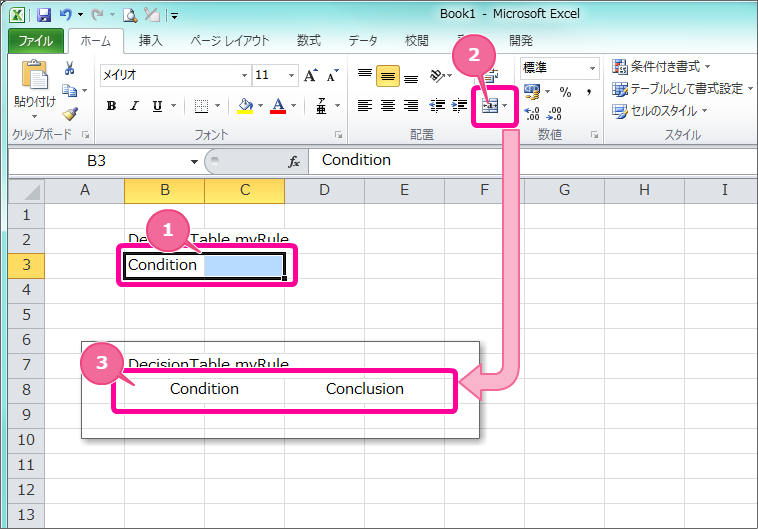Click the comma style icon
Screen dimensions: 758x529
(x=589, y=91)
